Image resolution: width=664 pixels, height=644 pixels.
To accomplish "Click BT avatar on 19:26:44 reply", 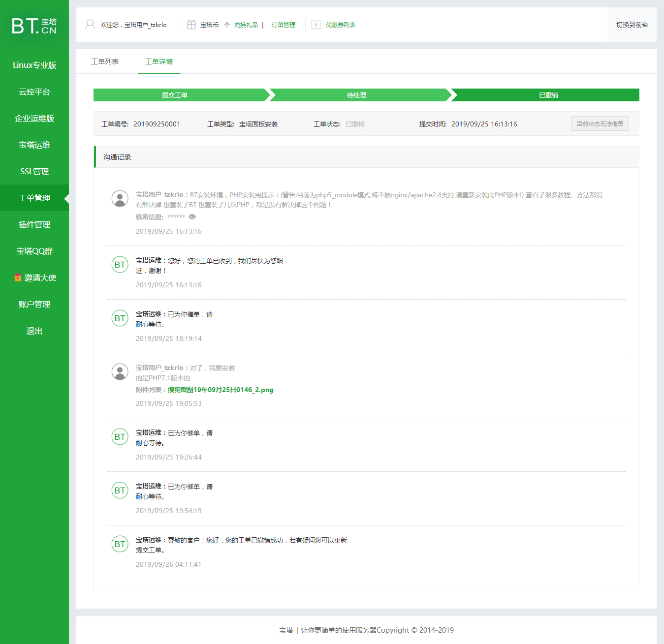I will (x=120, y=436).
